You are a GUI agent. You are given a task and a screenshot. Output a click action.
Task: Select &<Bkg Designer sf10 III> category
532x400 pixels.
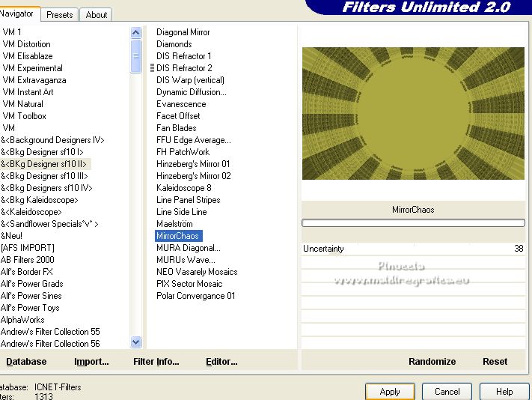[44, 176]
